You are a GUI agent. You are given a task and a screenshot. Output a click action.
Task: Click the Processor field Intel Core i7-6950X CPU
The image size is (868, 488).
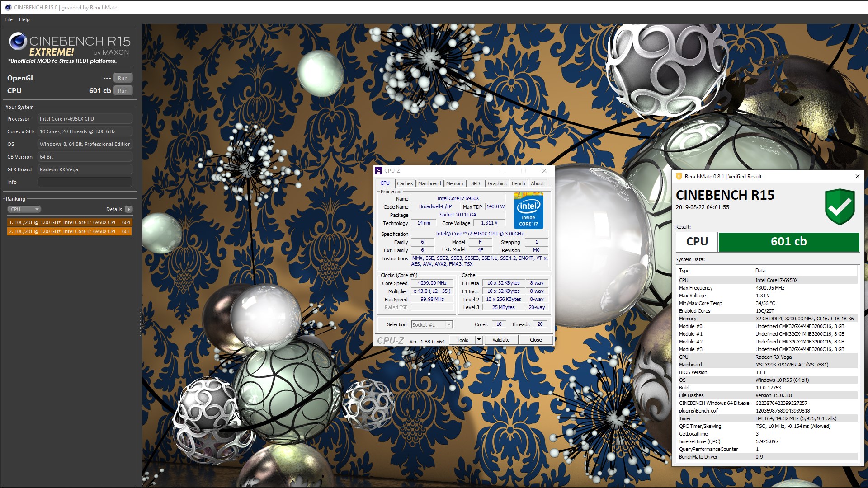pyautogui.click(x=85, y=119)
